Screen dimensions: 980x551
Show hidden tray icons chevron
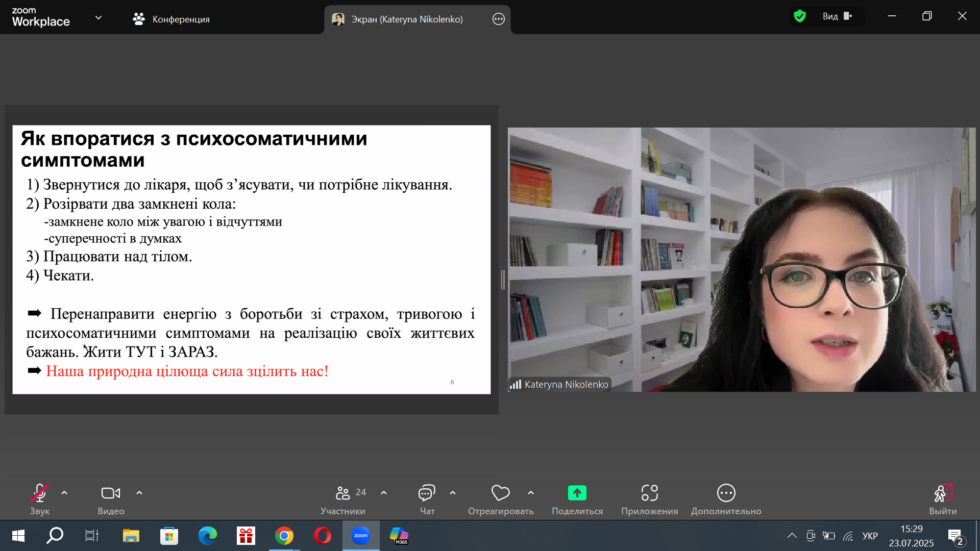792,536
